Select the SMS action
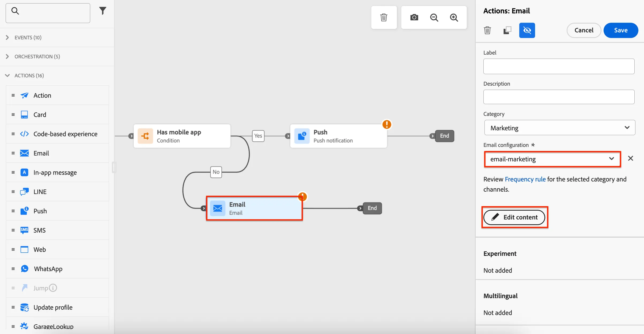Image resolution: width=644 pixels, height=334 pixels. click(57, 230)
